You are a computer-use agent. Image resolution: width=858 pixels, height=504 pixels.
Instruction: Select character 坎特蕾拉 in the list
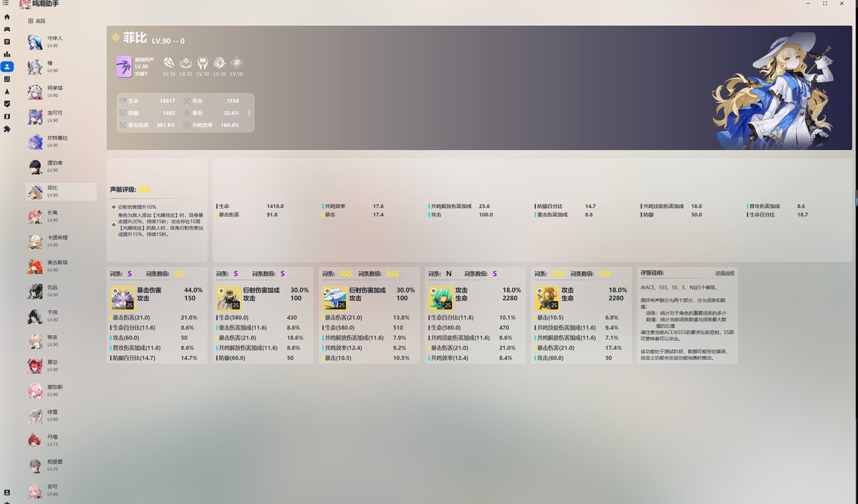point(61,142)
